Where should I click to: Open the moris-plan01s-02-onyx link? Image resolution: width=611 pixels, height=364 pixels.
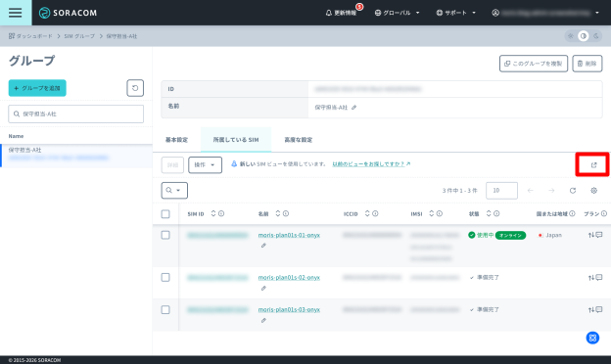click(289, 278)
